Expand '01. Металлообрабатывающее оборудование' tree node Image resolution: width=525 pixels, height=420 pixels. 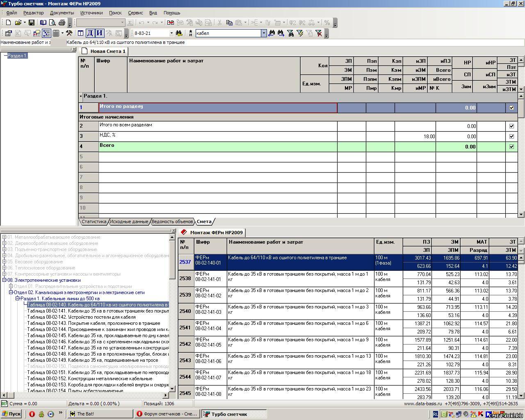tap(5, 237)
